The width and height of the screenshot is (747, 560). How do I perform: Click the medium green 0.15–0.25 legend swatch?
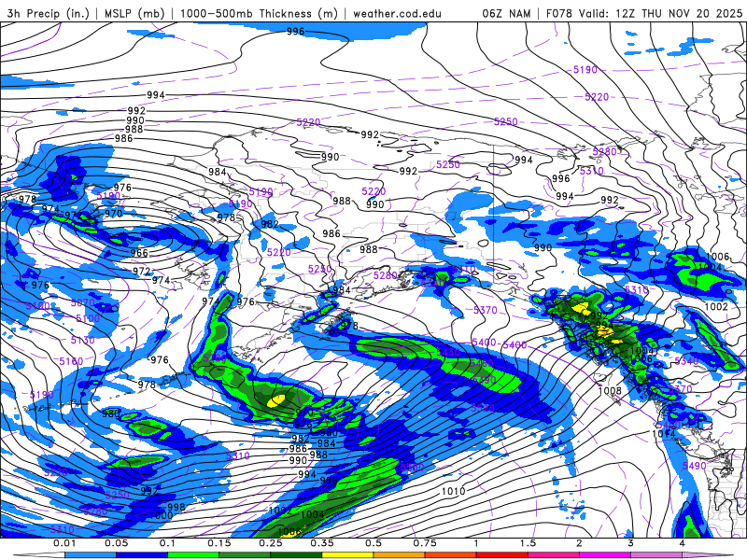(245, 555)
